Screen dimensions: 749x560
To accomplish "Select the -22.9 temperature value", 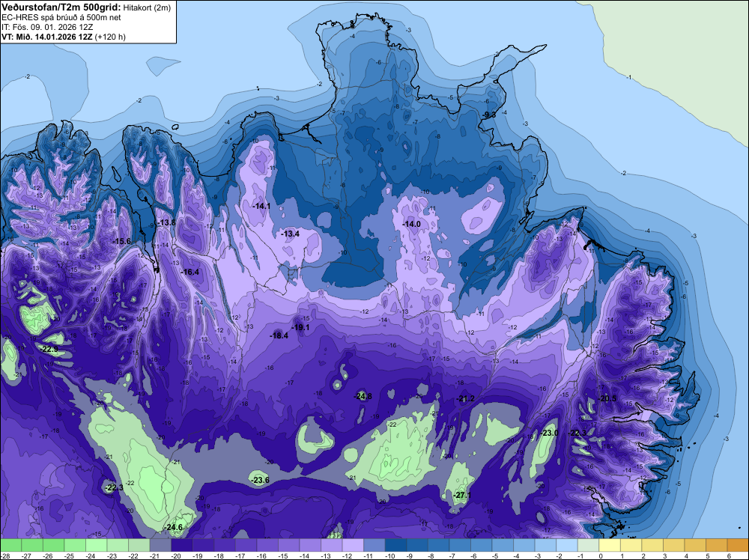I will 49,350.
